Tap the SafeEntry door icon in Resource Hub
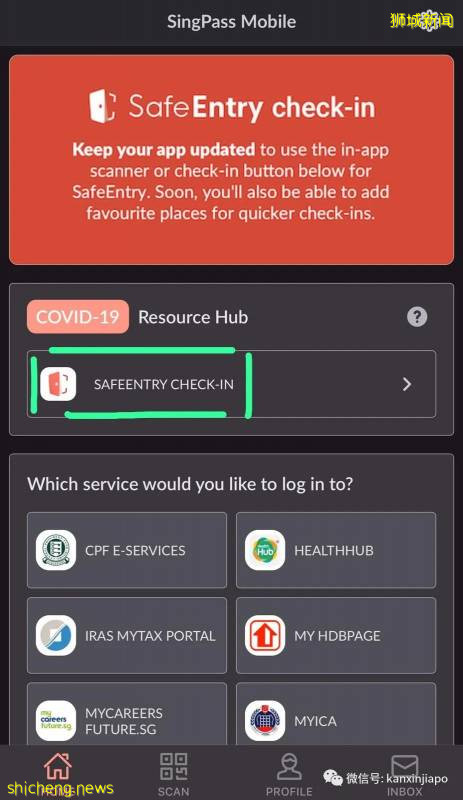This screenshot has height=800, width=463. (x=58, y=384)
